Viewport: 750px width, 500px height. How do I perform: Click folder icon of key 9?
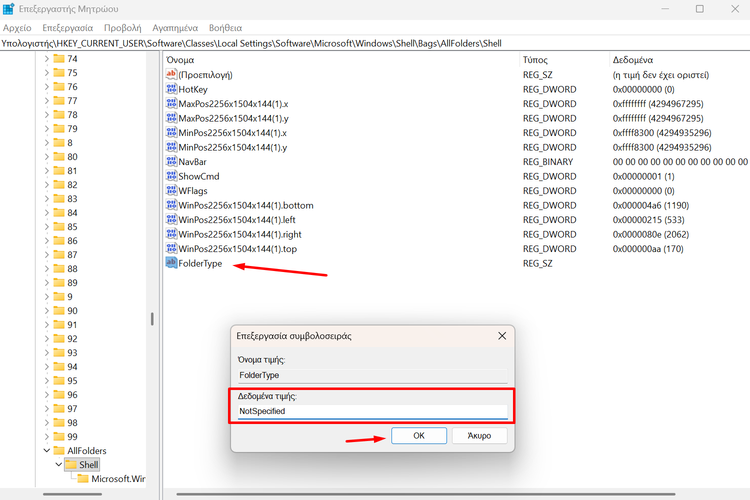(59, 297)
